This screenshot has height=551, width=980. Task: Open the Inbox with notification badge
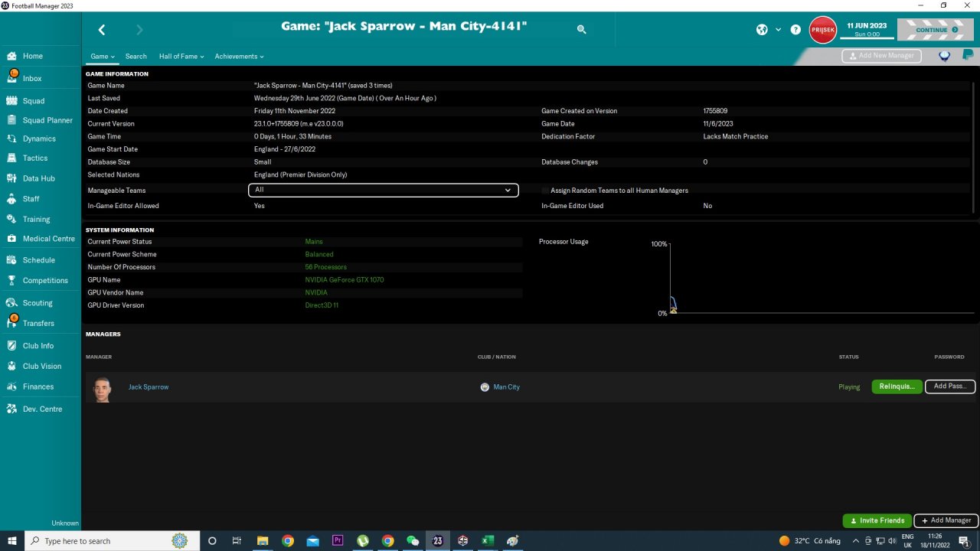pyautogui.click(x=31, y=79)
